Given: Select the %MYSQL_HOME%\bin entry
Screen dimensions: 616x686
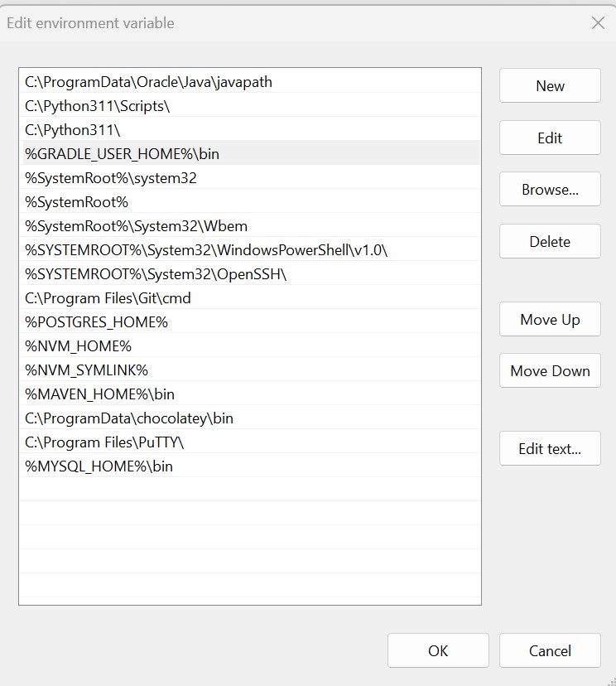Looking at the screenshot, I should pyautogui.click(x=99, y=466).
